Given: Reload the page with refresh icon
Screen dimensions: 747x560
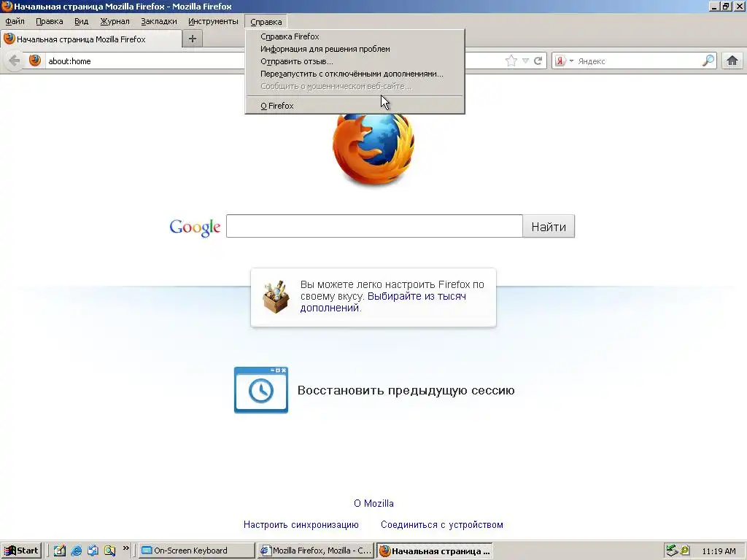Looking at the screenshot, I should (x=538, y=61).
